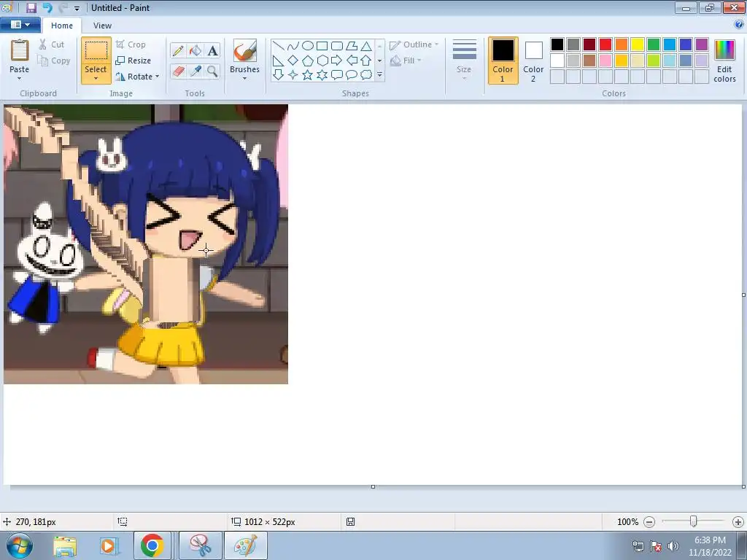Open Windows Explorer folder on taskbar
Screen dimensions: 747x560
click(x=65, y=545)
